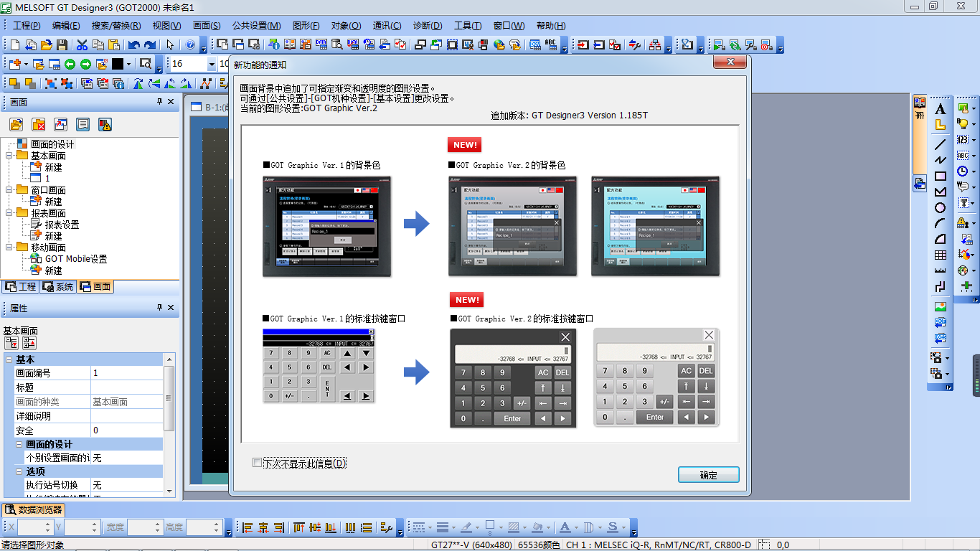The height and width of the screenshot is (551, 980).
Task: Select the Scale ruler drawing tool
Action: tap(941, 270)
